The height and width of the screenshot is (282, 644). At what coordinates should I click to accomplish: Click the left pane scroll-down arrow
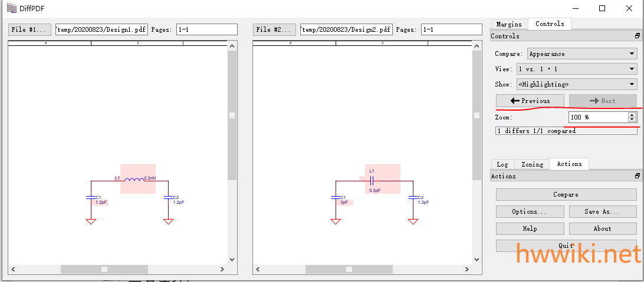232,259
